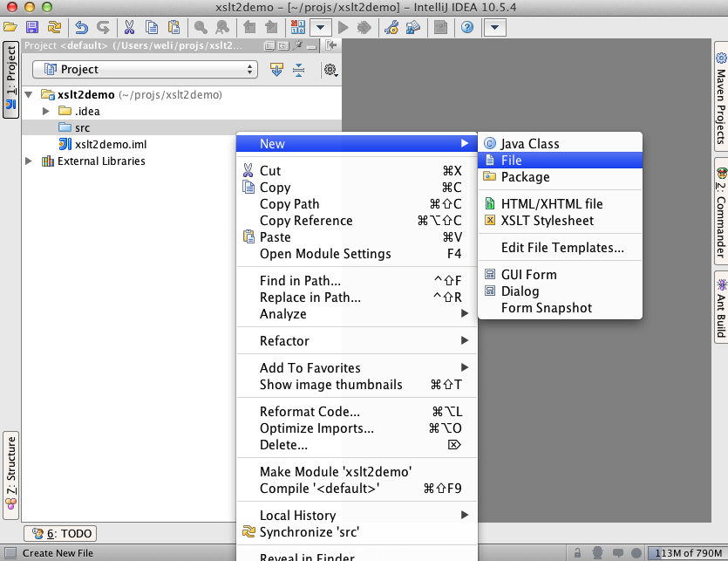Choose XSLT Stylesheet in New submenu
This screenshot has width=728, height=561.
click(x=547, y=221)
